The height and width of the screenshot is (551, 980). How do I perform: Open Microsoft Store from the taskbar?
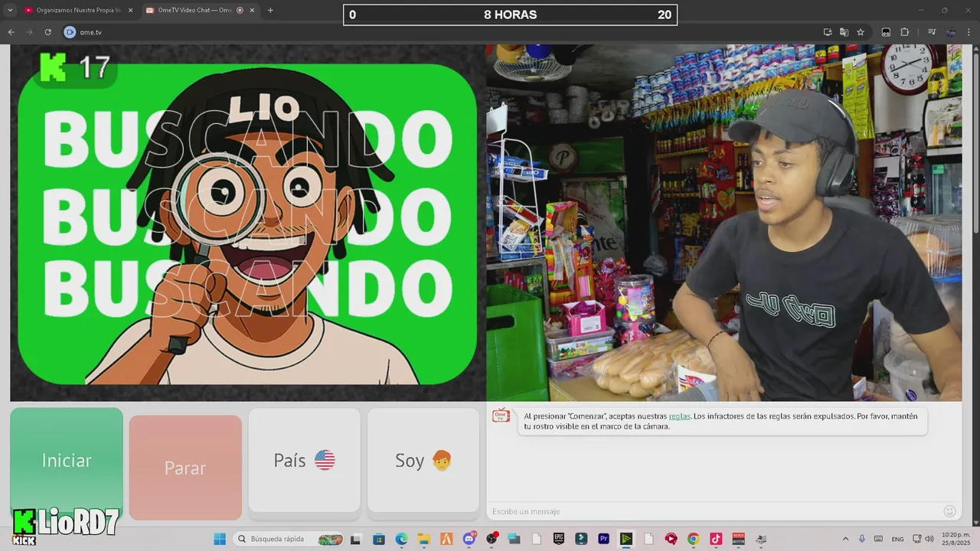coord(378,539)
